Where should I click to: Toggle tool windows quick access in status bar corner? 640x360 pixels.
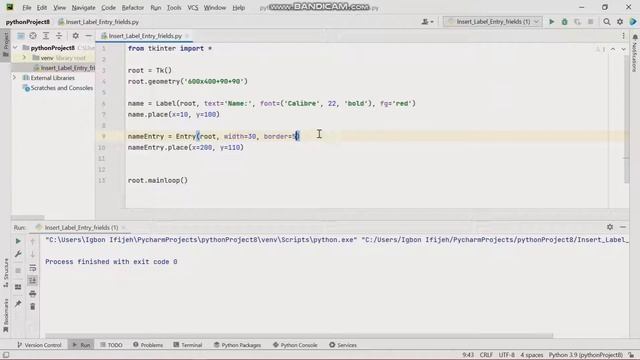(x=6, y=355)
